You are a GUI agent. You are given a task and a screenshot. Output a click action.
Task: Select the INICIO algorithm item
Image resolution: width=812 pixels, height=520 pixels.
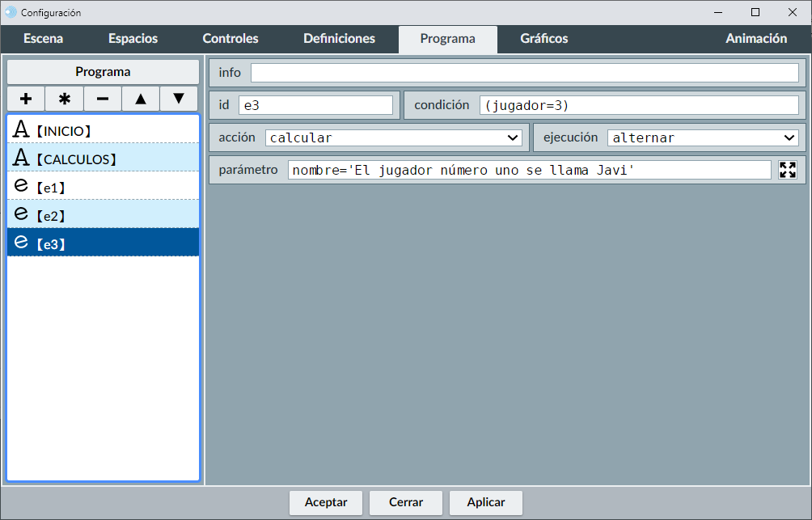click(103, 130)
